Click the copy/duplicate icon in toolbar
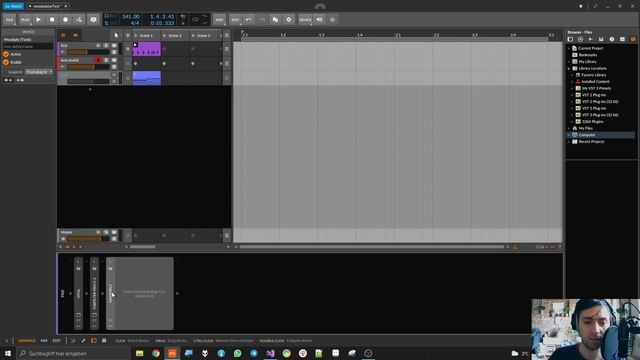 (x=276, y=20)
